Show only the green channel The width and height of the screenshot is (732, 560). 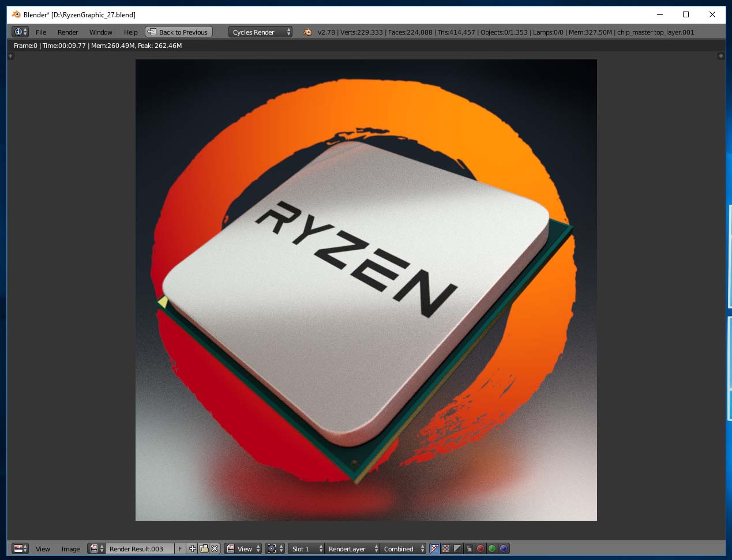point(492,548)
